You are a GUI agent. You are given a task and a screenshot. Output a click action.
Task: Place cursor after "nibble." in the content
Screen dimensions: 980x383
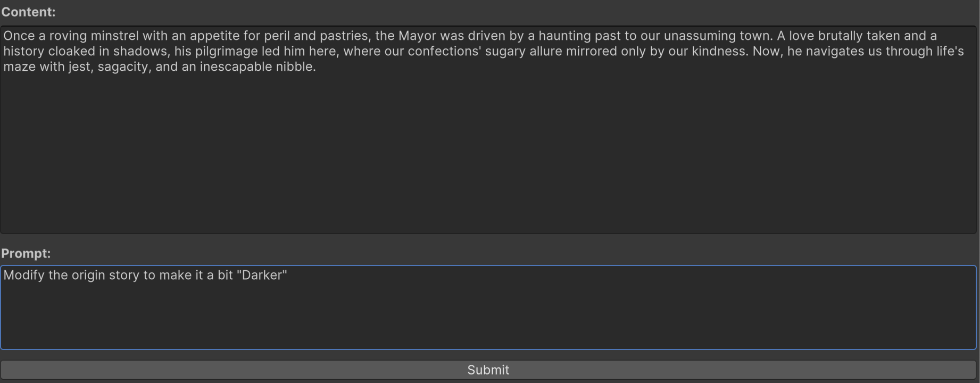(316, 66)
